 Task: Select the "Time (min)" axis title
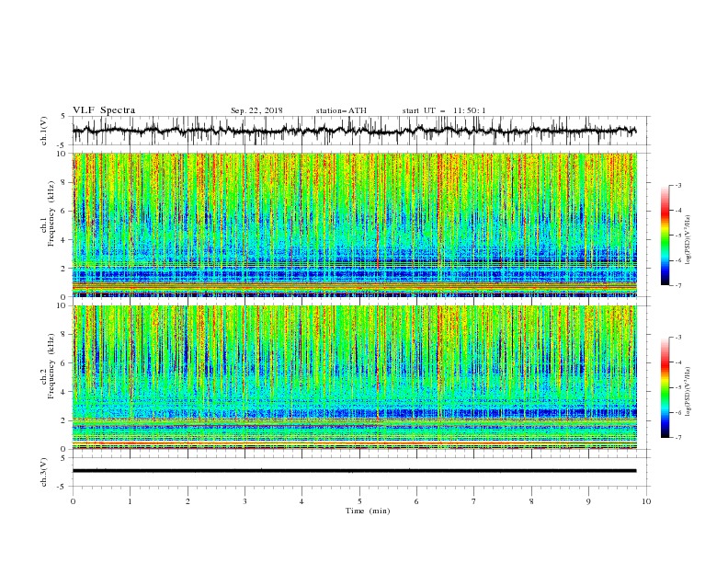(x=368, y=511)
